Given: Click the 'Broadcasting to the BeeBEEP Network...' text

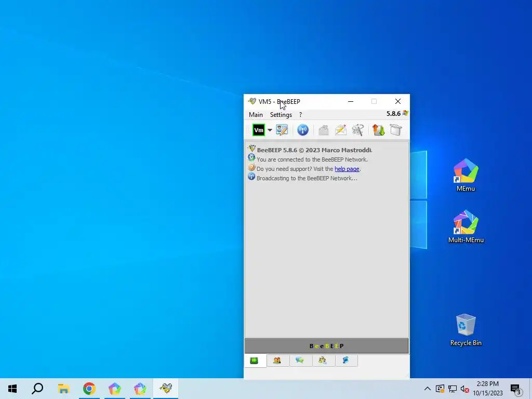Looking at the screenshot, I should tap(307, 179).
